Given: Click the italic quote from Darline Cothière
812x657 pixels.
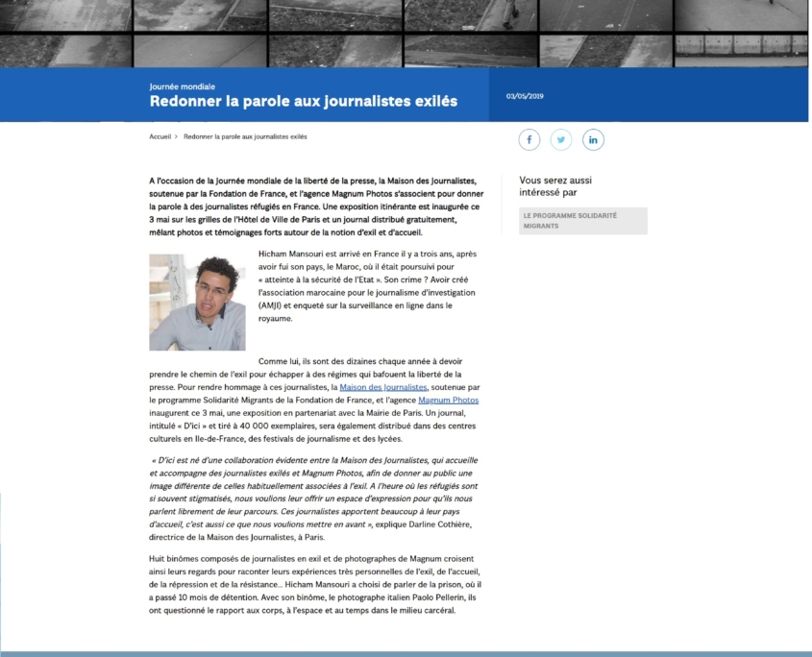Looking at the screenshot, I should 314,493.
